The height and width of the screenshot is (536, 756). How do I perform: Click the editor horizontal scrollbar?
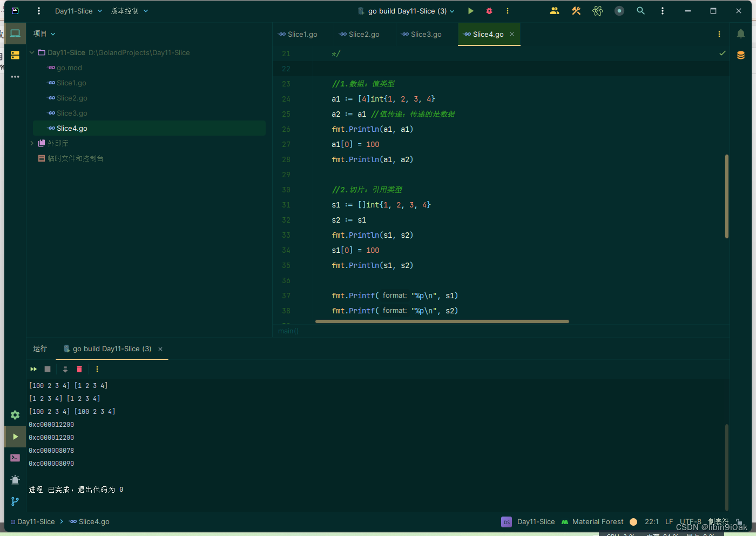(442, 321)
